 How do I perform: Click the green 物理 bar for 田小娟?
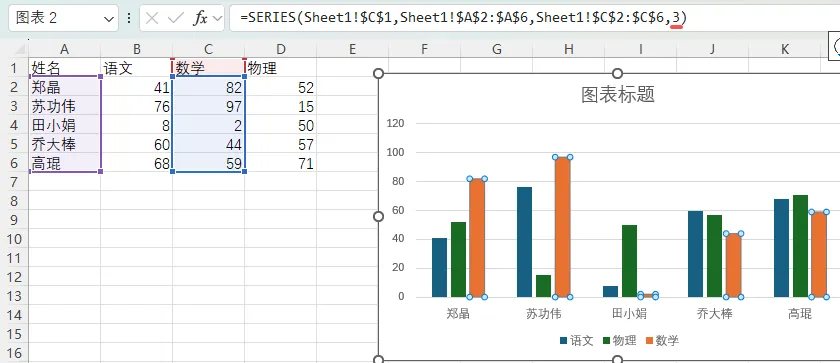click(629, 261)
